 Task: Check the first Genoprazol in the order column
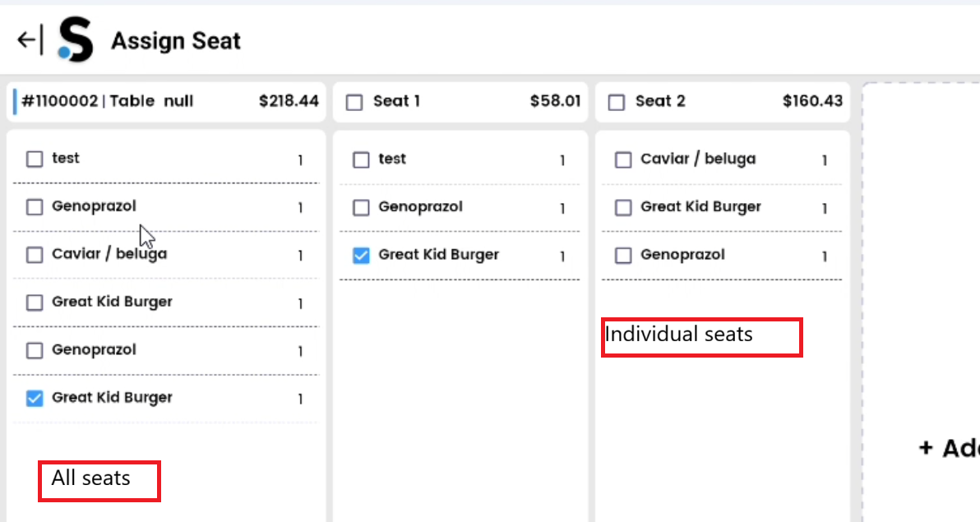(34, 207)
